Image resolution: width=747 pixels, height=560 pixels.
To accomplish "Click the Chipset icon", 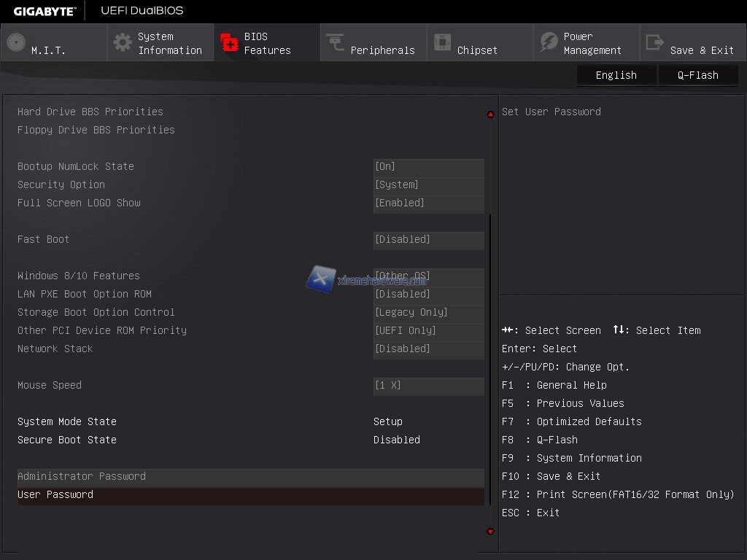I will pyautogui.click(x=442, y=43).
